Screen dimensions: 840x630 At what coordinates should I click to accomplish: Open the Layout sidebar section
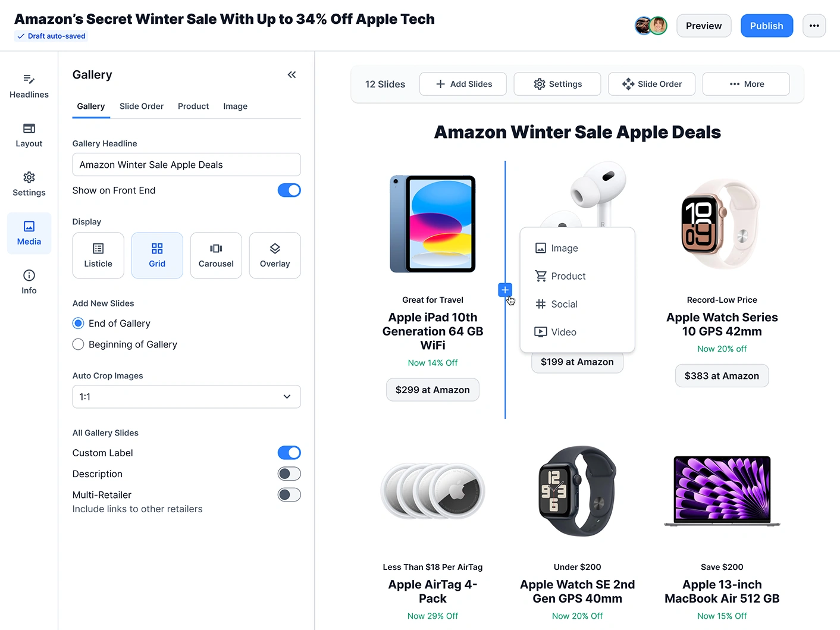[29, 136]
